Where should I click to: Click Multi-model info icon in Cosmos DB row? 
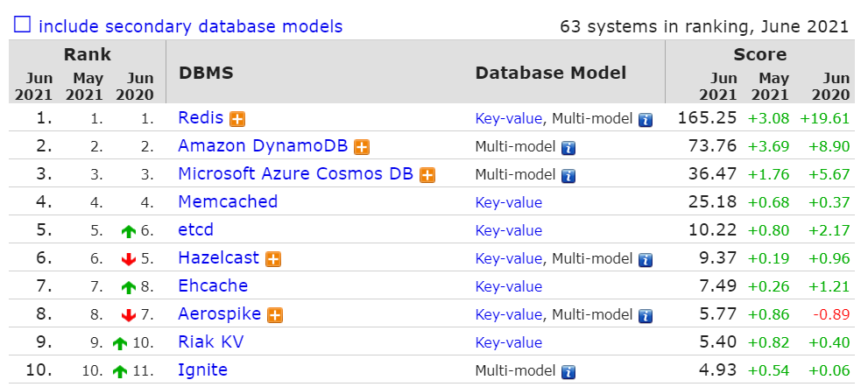[568, 175]
